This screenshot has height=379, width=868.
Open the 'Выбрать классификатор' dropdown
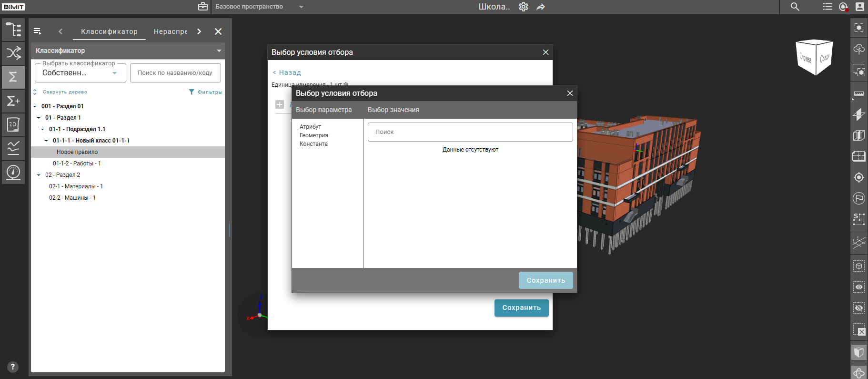80,73
